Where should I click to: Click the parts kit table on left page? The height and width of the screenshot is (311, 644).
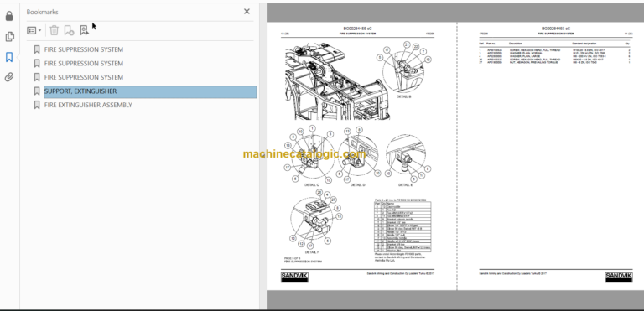[402, 226]
